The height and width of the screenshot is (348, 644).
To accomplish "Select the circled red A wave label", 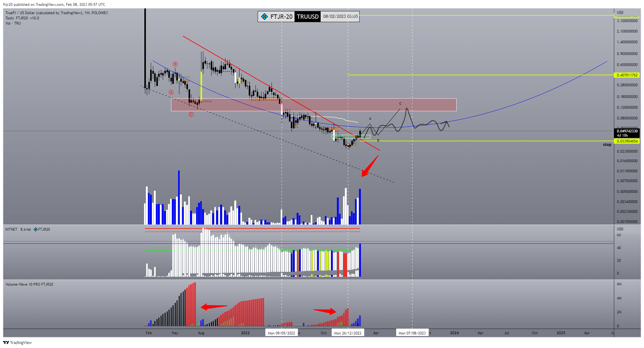I will point(171,92).
